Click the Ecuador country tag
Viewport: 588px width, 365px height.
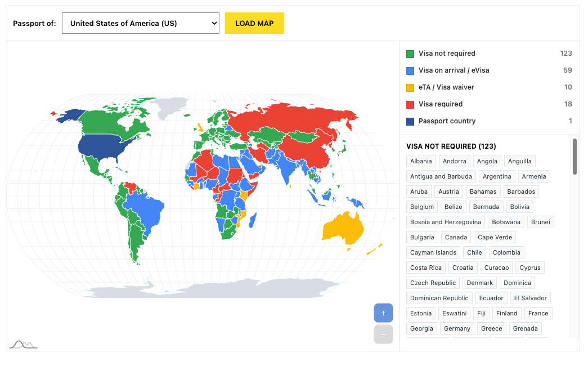491,298
